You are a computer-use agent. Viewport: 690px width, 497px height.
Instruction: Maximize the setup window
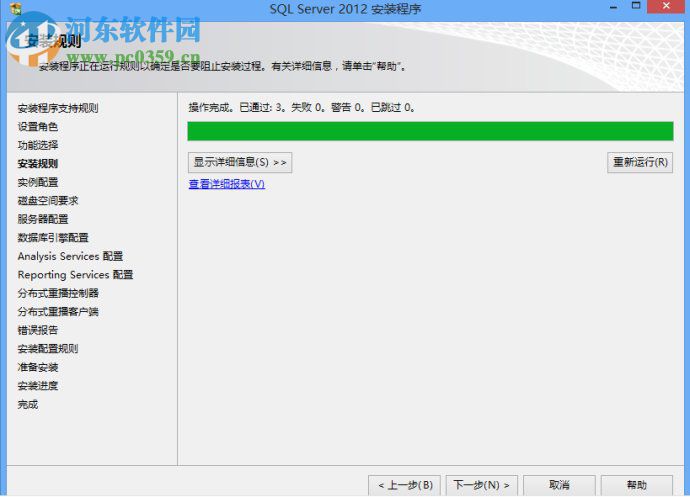(636, 6)
